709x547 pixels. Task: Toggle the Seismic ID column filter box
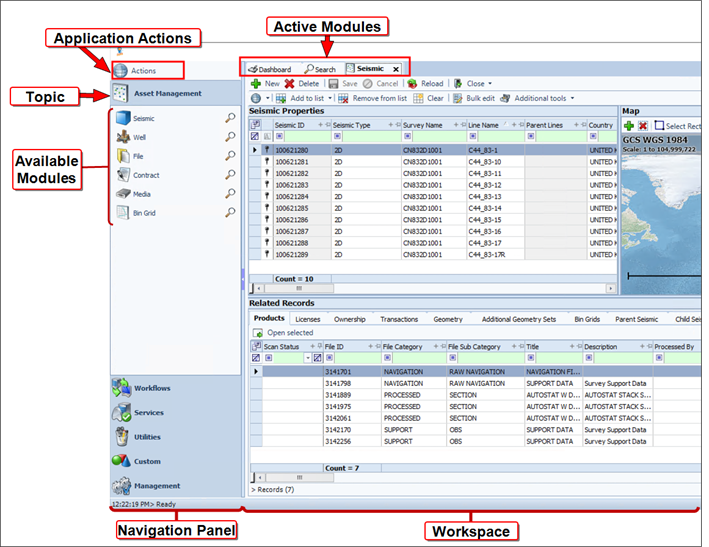(x=279, y=136)
